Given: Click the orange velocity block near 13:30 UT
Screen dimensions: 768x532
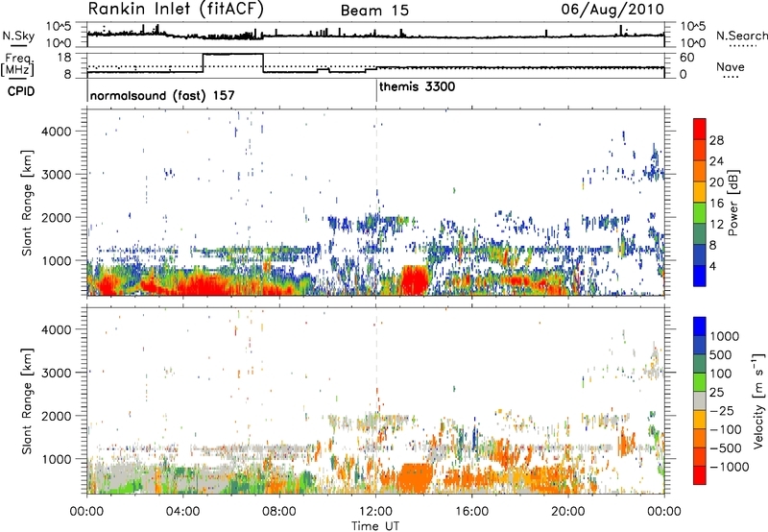Looking at the screenshot, I should pyautogui.click(x=416, y=478).
